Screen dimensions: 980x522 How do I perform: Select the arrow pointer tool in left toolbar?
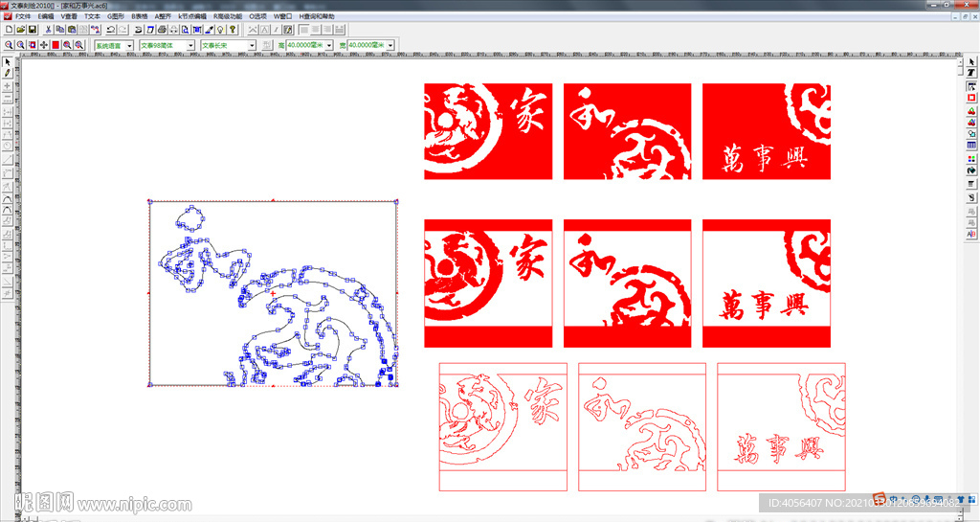click(8, 62)
